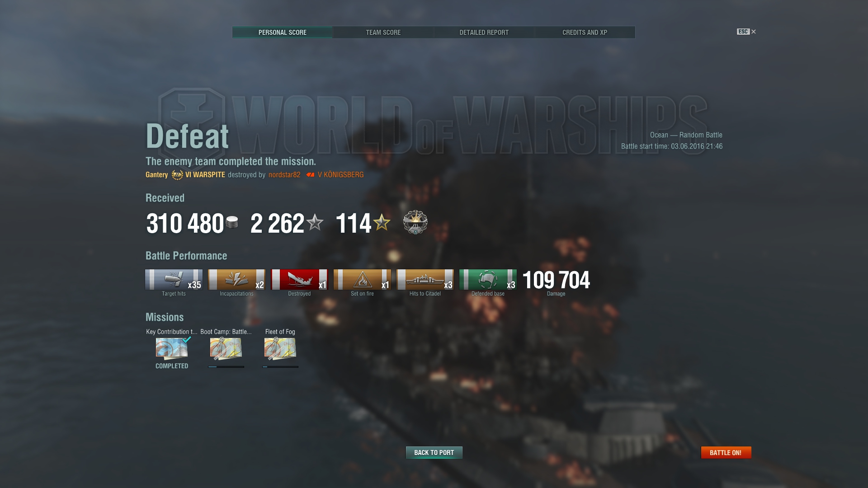Viewport: 868px width, 488px height.
Task: Click the Boot Camp mission progress bar
Action: pyautogui.click(x=226, y=367)
